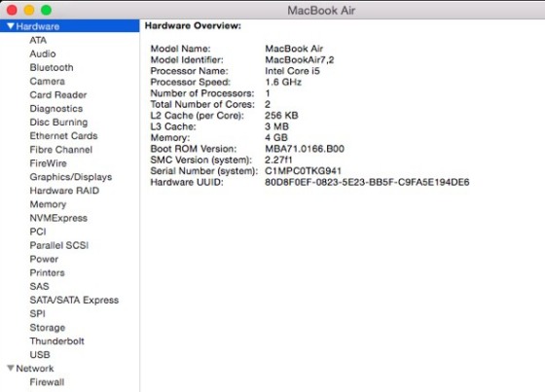This screenshot has height=392, width=545.
Task: Select the Network category label
Action: [35, 369]
